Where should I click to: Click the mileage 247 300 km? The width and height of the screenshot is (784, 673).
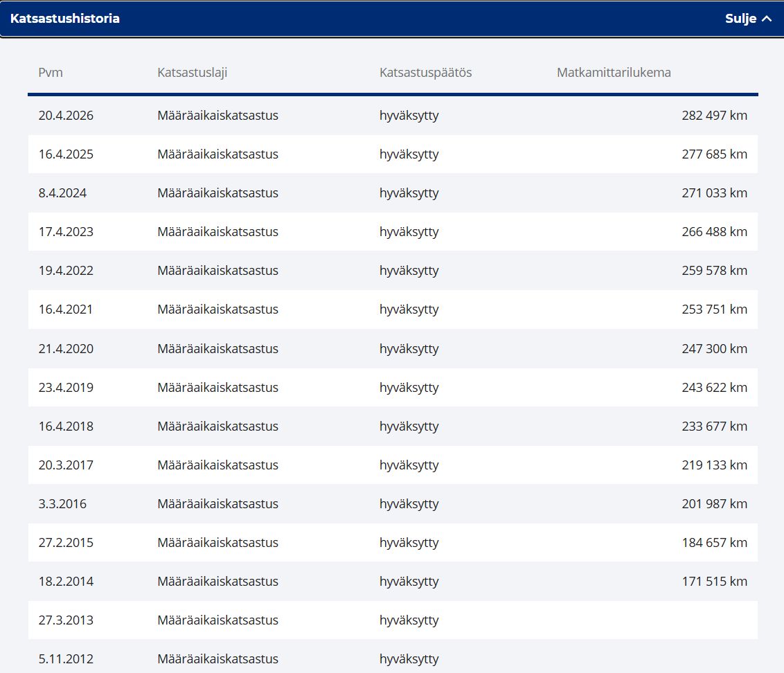click(x=715, y=348)
